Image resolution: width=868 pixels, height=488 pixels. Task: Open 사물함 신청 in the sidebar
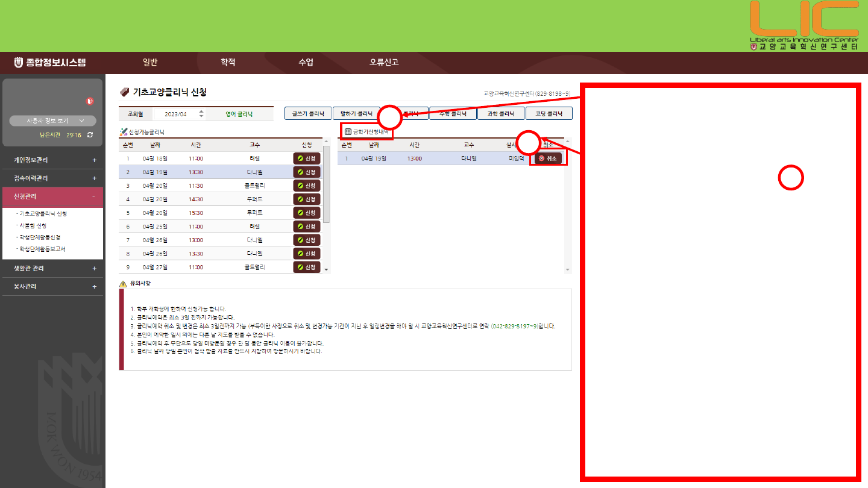point(33,225)
